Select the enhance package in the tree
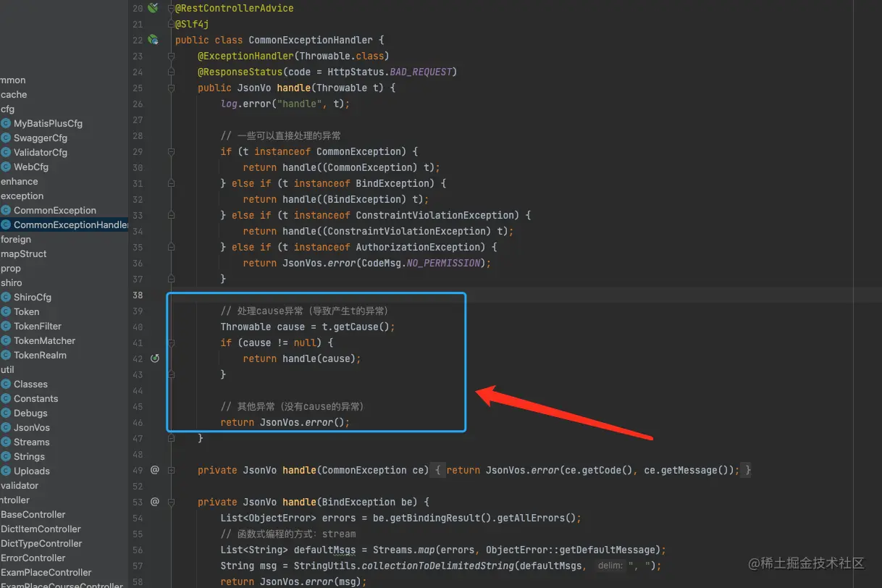This screenshot has height=588, width=882. tap(20, 181)
